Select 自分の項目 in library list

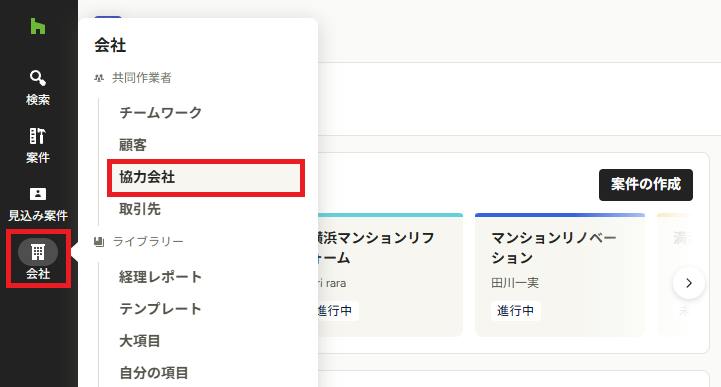tap(154, 373)
